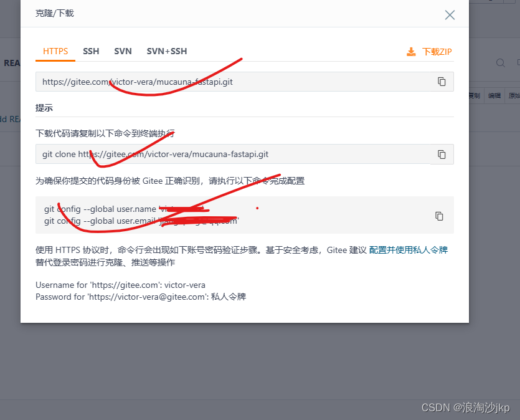Close the 克隆/下载 dialog
Screen dimensions: 520x420
click(450, 15)
